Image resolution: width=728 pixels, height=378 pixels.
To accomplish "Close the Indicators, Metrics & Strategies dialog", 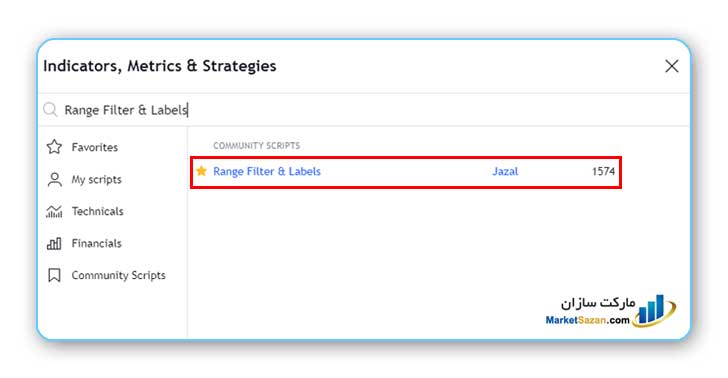I will pyautogui.click(x=671, y=66).
